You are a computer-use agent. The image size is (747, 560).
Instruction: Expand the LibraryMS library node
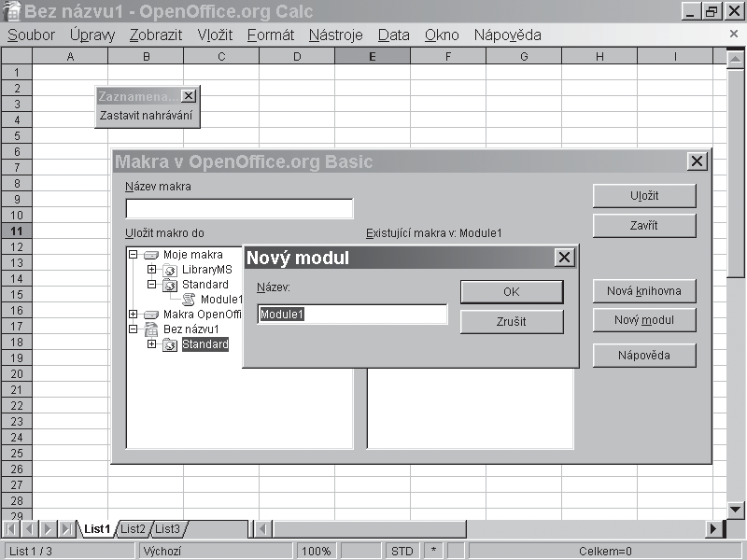[x=151, y=270]
